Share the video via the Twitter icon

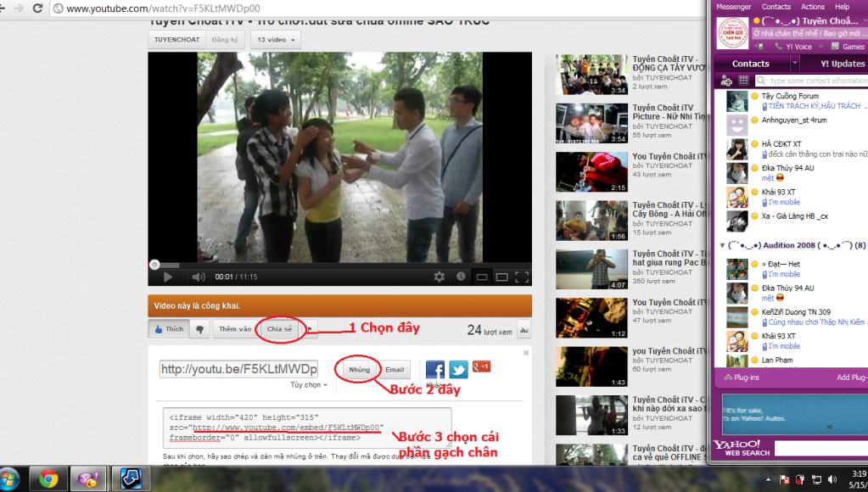[x=458, y=370]
